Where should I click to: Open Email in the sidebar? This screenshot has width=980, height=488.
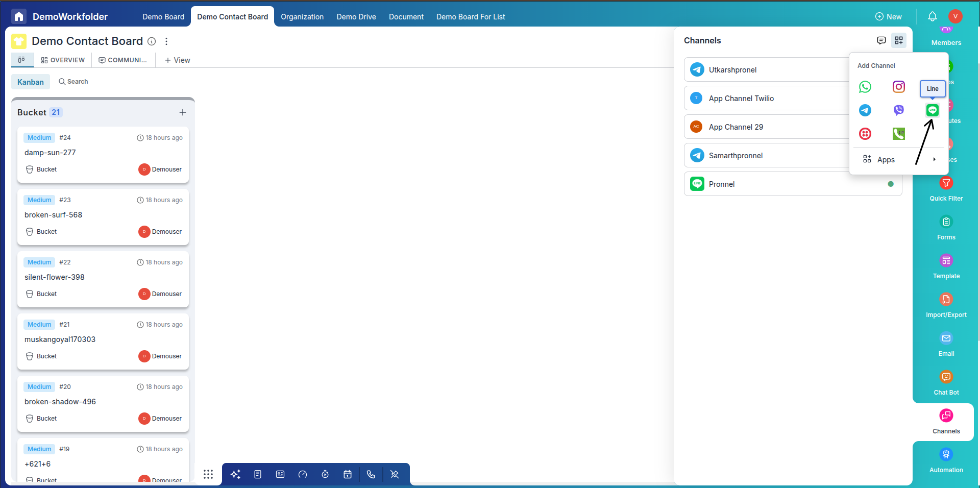click(946, 344)
